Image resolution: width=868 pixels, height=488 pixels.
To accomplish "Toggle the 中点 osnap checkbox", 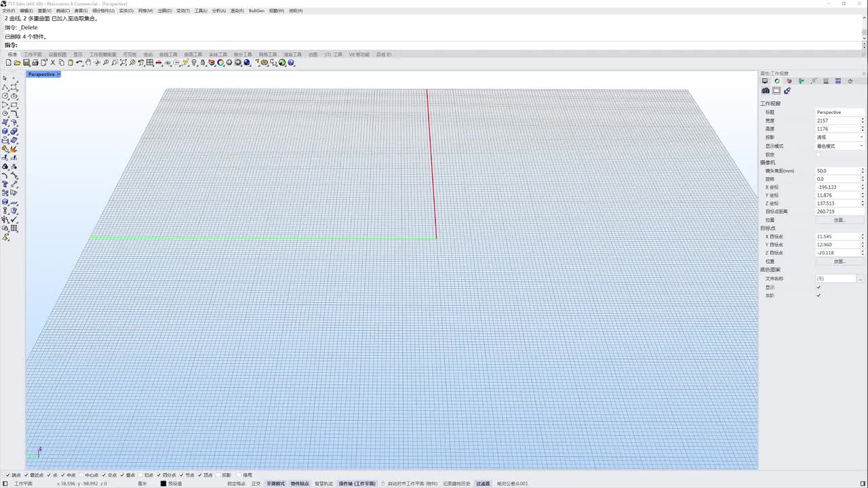I will pos(62,475).
